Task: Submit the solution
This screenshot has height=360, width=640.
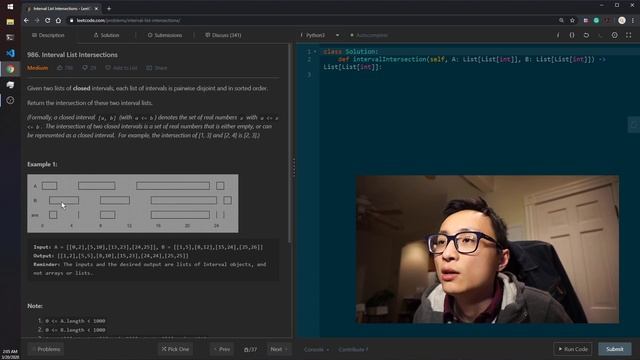Action: point(615,349)
